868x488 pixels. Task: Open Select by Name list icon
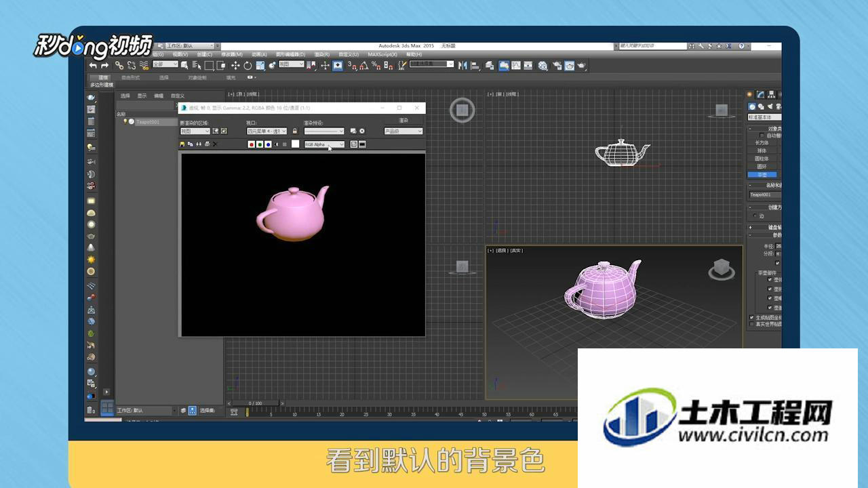(x=197, y=65)
